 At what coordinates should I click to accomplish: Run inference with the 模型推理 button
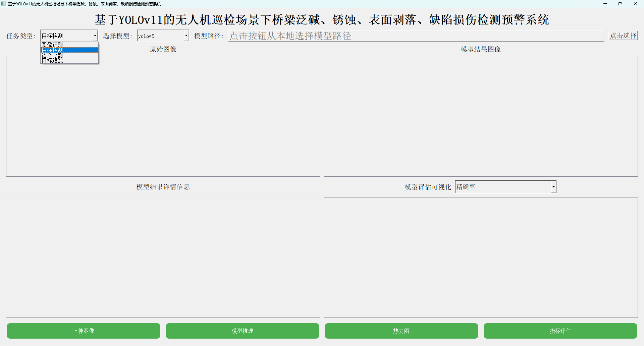(x=243, y=331)
